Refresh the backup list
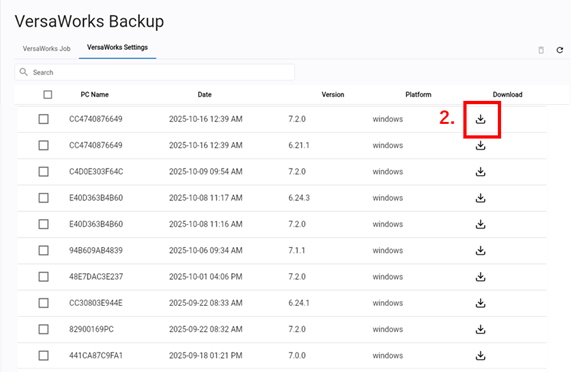Viewport: 571px width, 372px height. [x=560, y=50]
